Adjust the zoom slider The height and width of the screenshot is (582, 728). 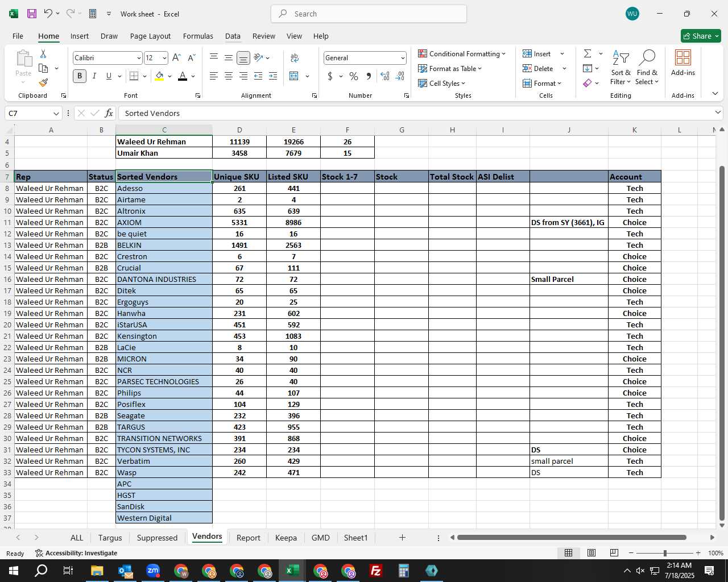664,553
